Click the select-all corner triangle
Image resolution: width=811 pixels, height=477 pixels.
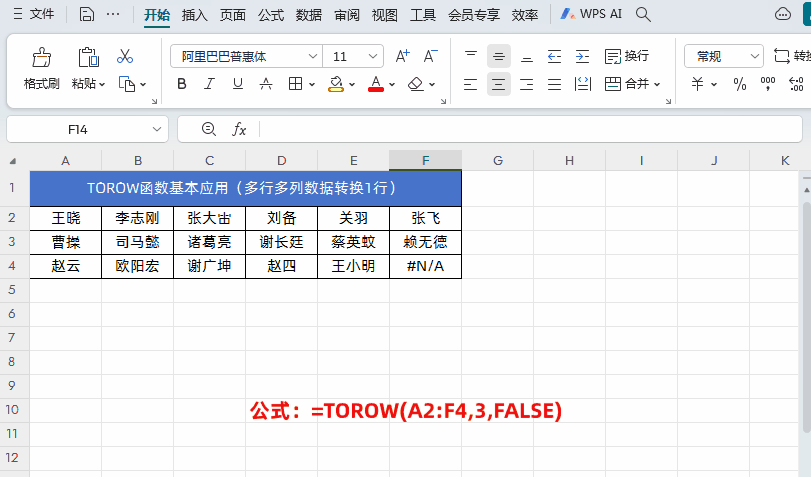[x=13, y=161]
